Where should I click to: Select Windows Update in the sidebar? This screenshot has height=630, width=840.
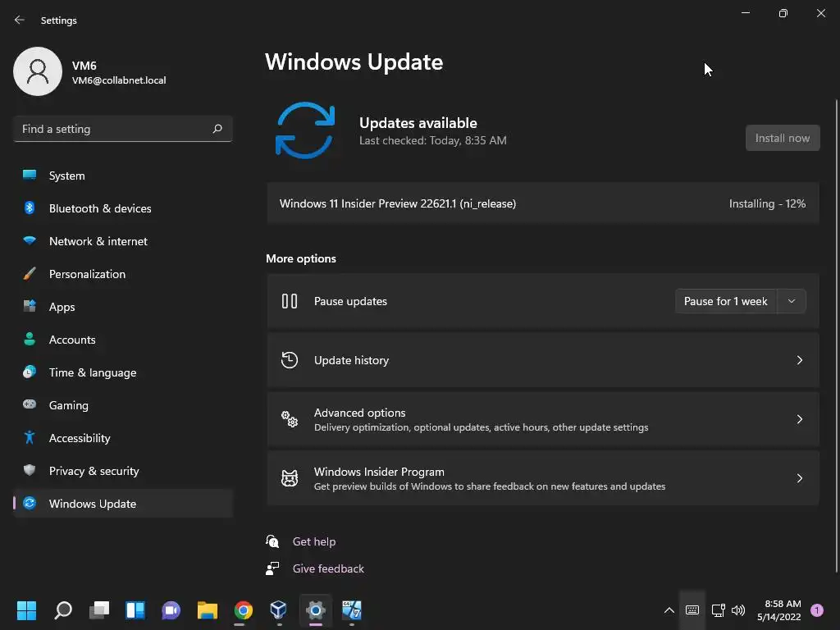[x=123, y=504]
